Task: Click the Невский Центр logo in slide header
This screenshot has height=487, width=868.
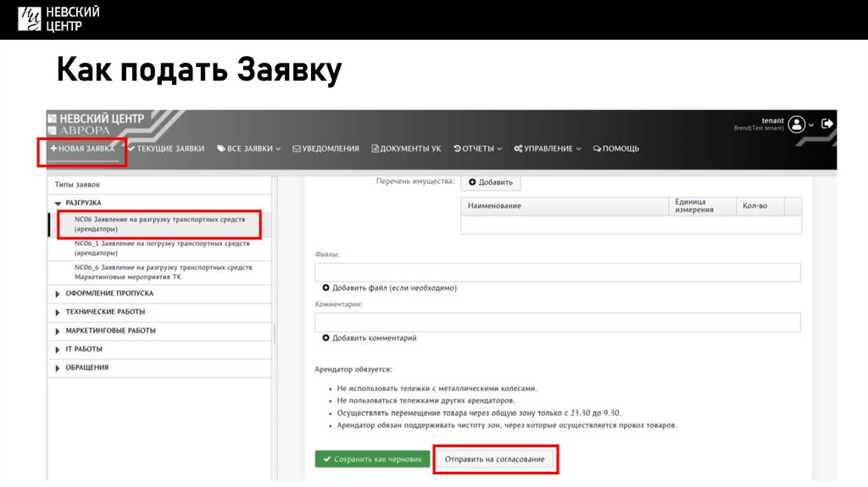Action: (x=58, y=19)
